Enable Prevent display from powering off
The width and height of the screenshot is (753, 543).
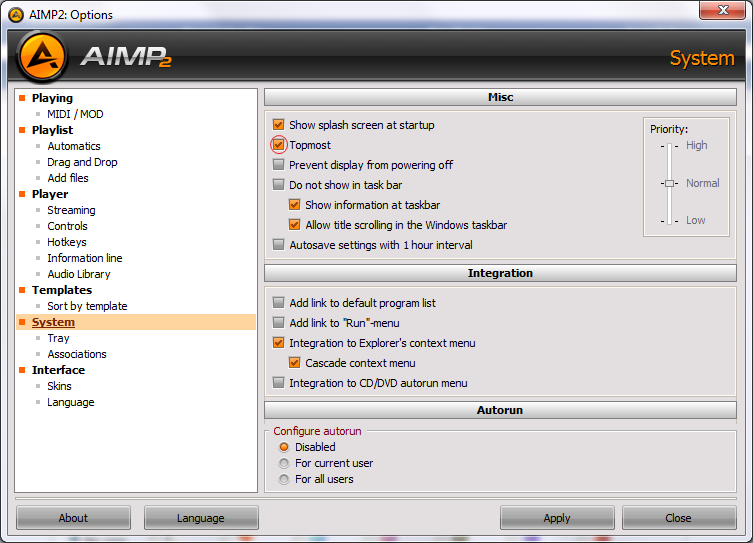279,165
